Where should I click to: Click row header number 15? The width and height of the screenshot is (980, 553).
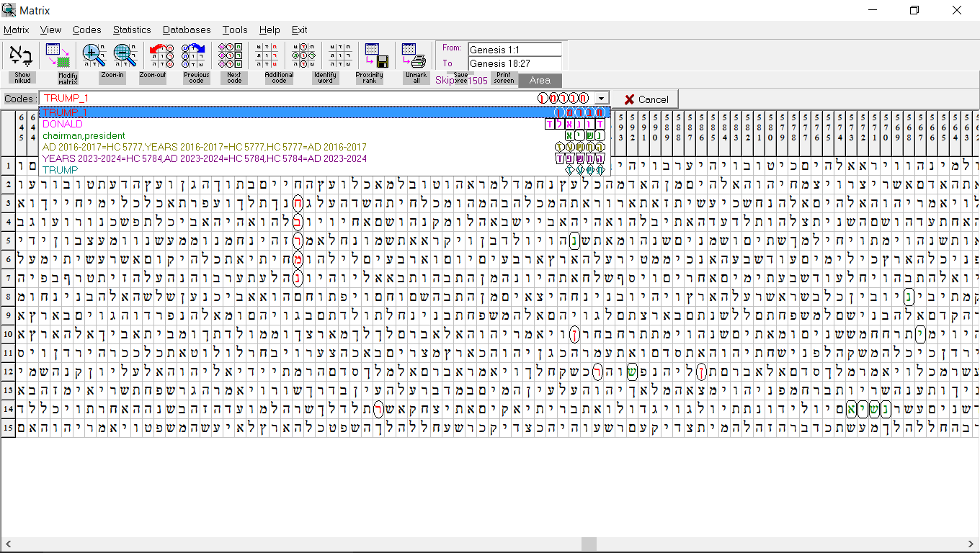pos(7,428)
